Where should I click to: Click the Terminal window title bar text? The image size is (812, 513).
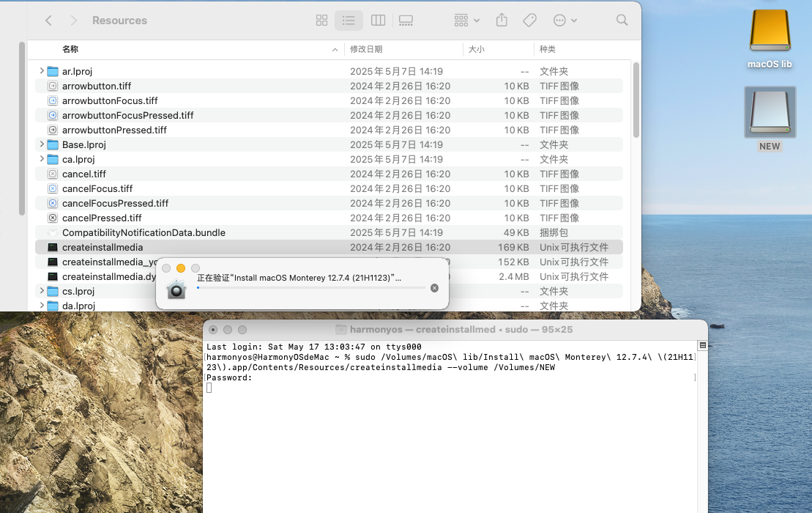[x=461, y=330]
